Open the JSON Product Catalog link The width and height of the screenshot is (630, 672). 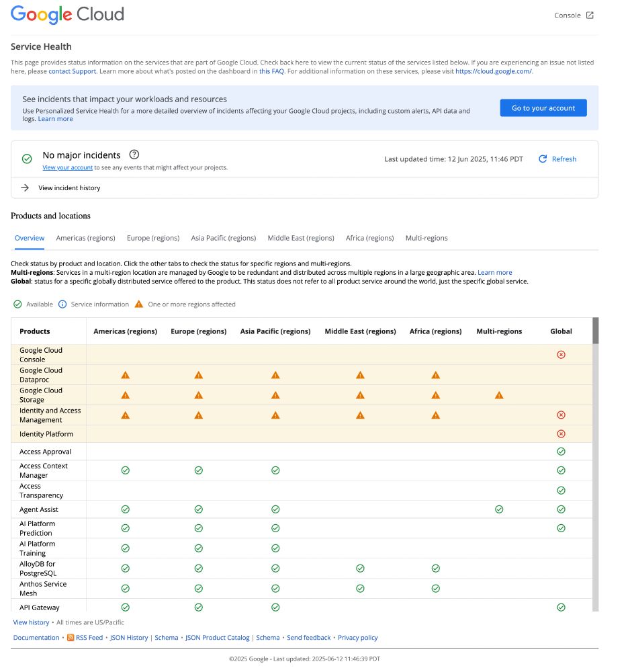[217, 638]
